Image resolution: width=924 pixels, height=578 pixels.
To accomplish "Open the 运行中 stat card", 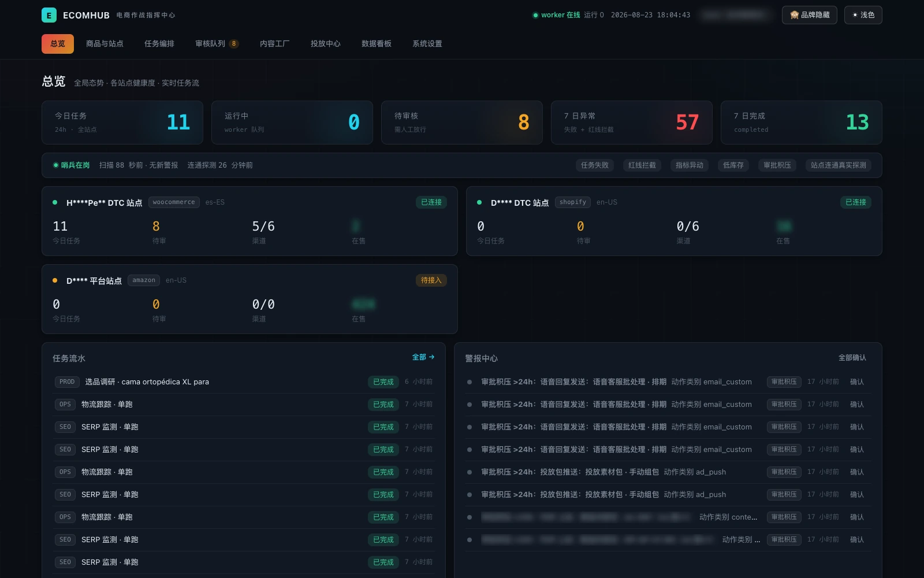I will tap(292, 123).
